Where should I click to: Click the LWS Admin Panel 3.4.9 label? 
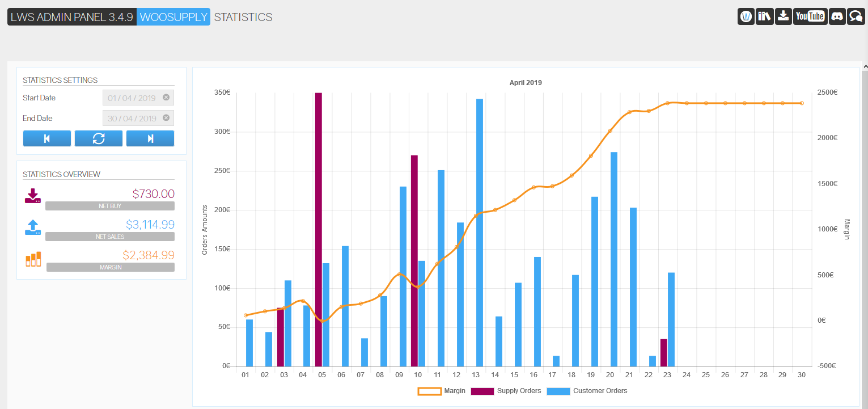click(x=72, y=17)
